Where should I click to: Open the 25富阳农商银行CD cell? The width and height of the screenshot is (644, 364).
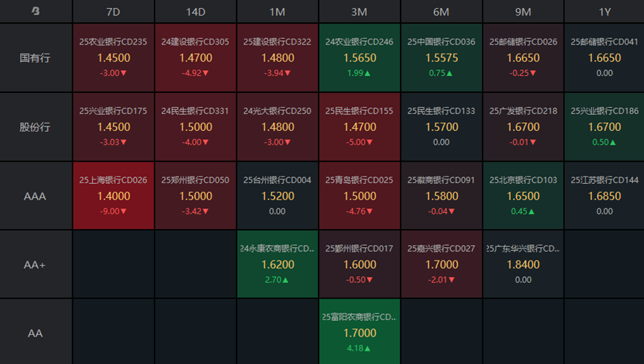click(359, 332)
